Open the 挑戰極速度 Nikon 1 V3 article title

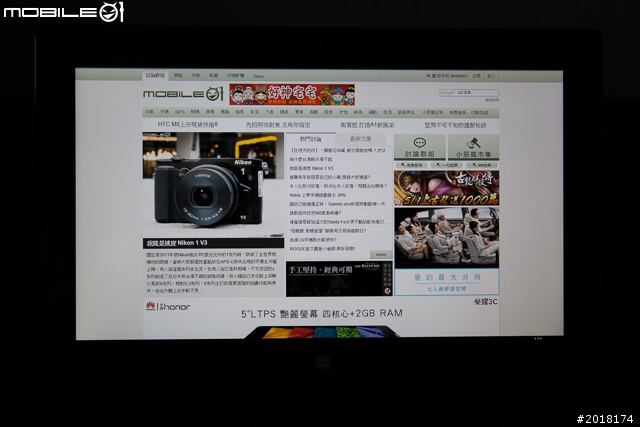pos(177,243)
